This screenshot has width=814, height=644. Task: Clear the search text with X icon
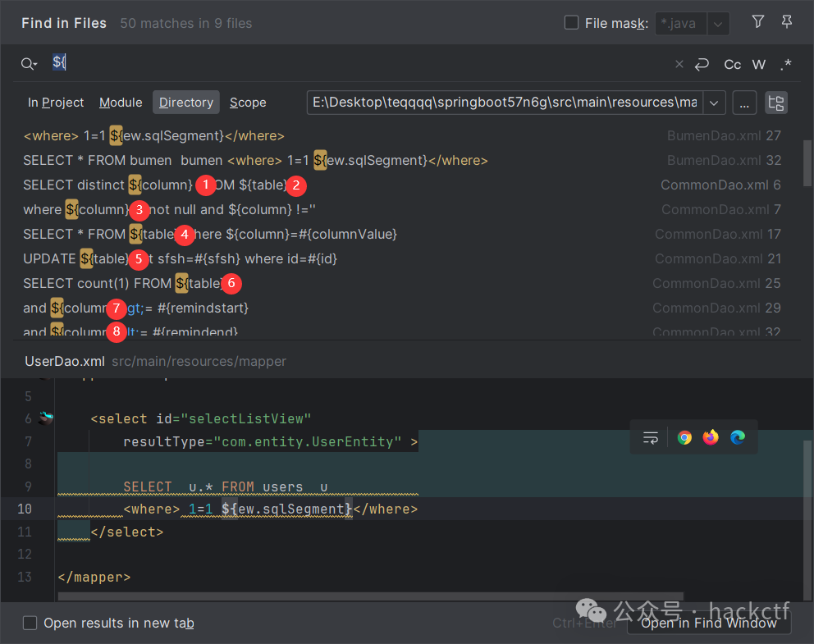[679, 64]
